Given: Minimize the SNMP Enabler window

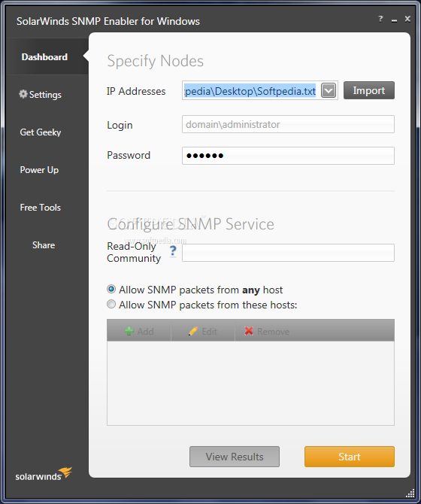Looking at the screenshot, I should pos(395,20).
